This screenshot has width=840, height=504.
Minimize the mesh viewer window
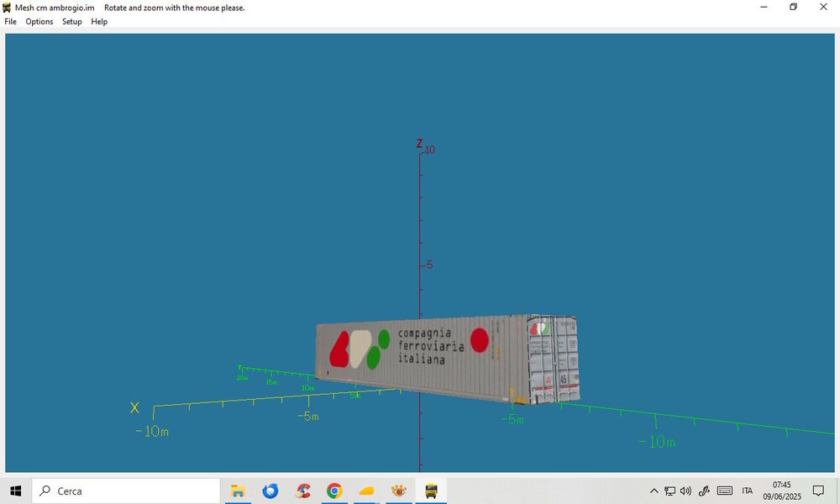click(x=764, y=8)
